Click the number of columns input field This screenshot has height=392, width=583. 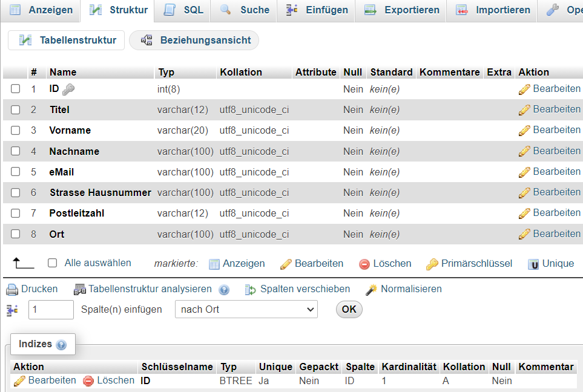pyautogui.click(x=51, y=310)
